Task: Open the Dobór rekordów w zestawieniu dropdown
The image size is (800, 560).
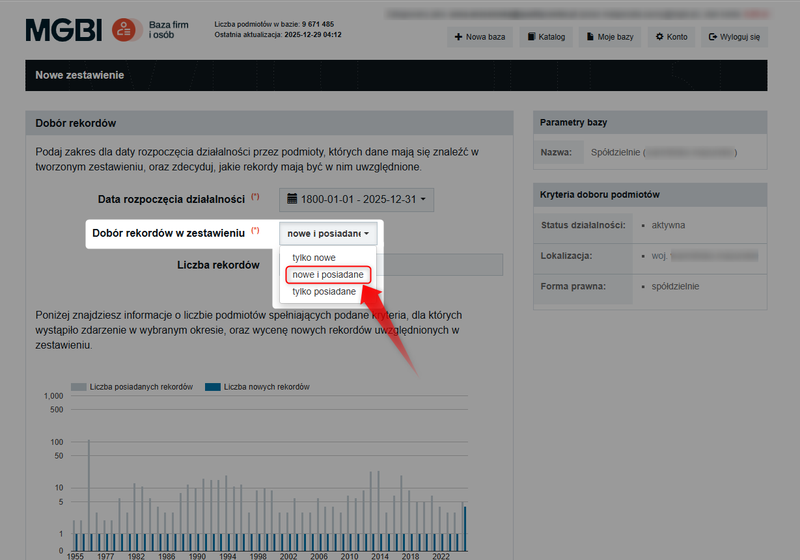Action: (329, 233)
